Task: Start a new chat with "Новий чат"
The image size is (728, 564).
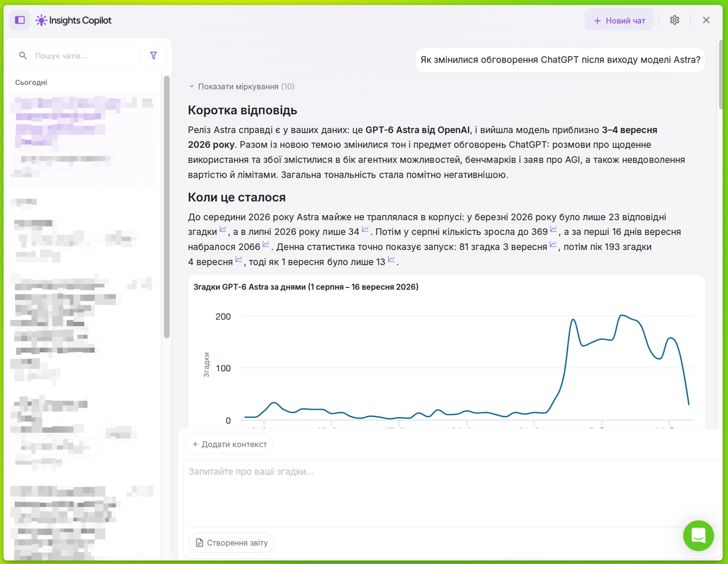Action: (x=619, y=20)
